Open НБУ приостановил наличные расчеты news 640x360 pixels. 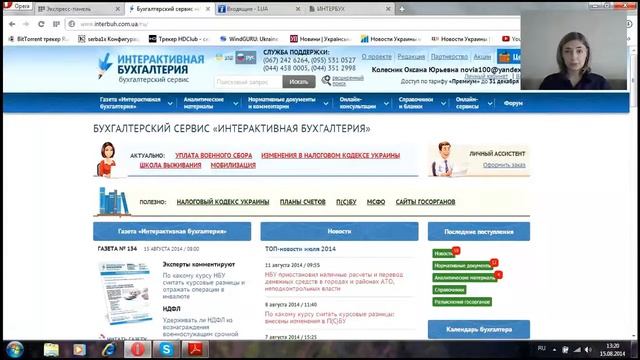(334, 282)
